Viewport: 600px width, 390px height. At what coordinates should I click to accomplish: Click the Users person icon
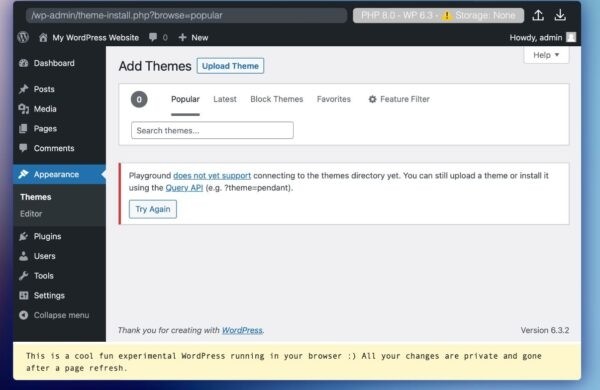tap(23, 256)
